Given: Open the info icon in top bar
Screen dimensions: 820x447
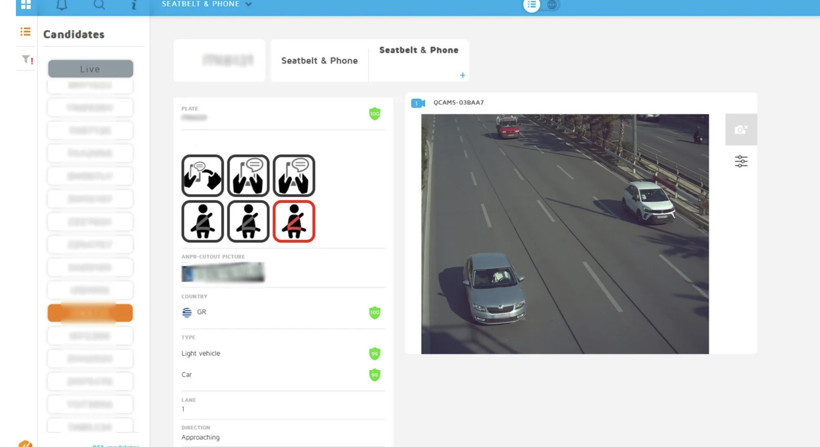Looking at the screenshot, I should 134,5.
